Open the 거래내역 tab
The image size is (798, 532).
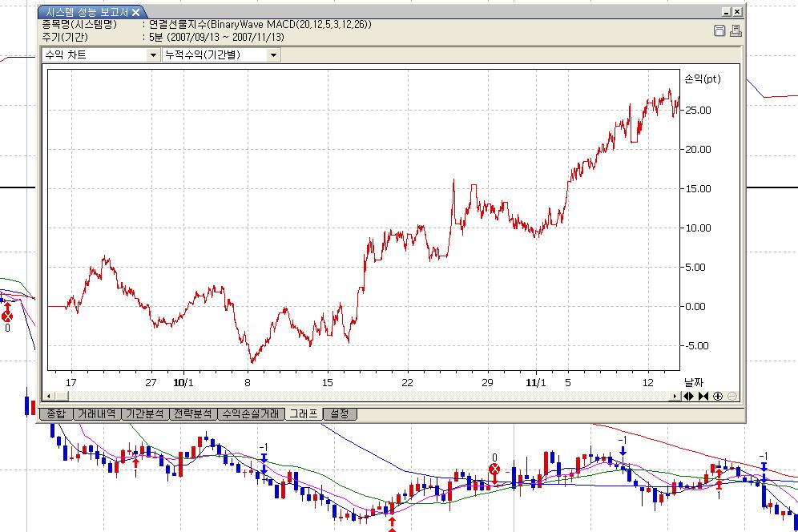pyautogui.click(x=96, y=414)
